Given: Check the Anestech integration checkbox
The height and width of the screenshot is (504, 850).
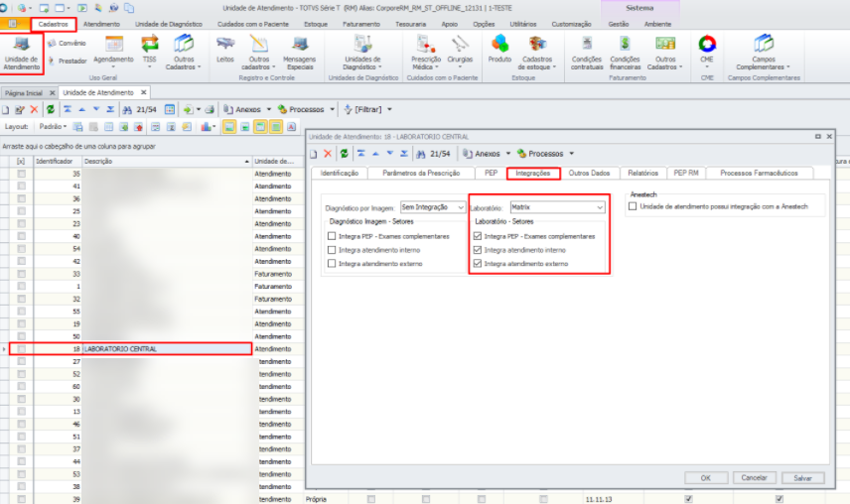Looking at the screenshot, I should coord(633,206).
